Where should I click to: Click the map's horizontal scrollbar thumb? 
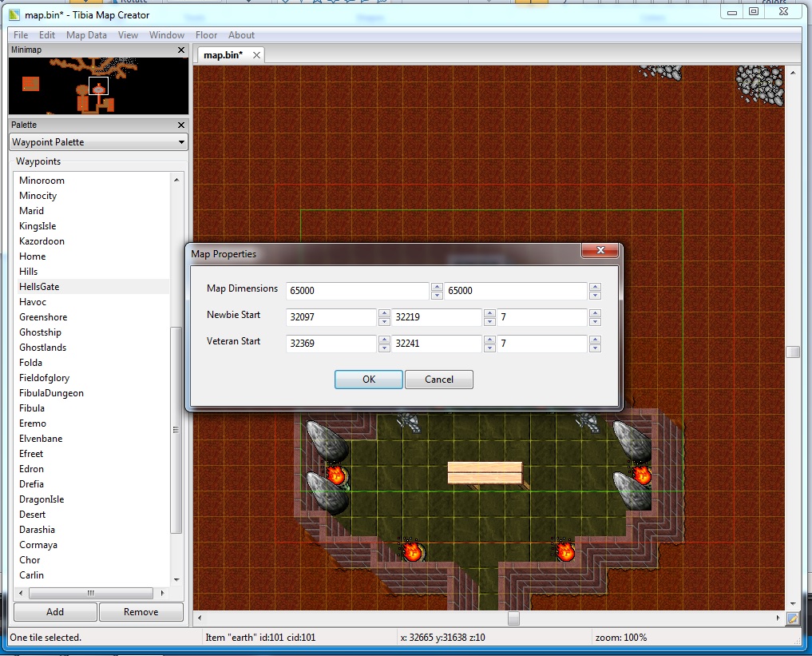(513, 618)
